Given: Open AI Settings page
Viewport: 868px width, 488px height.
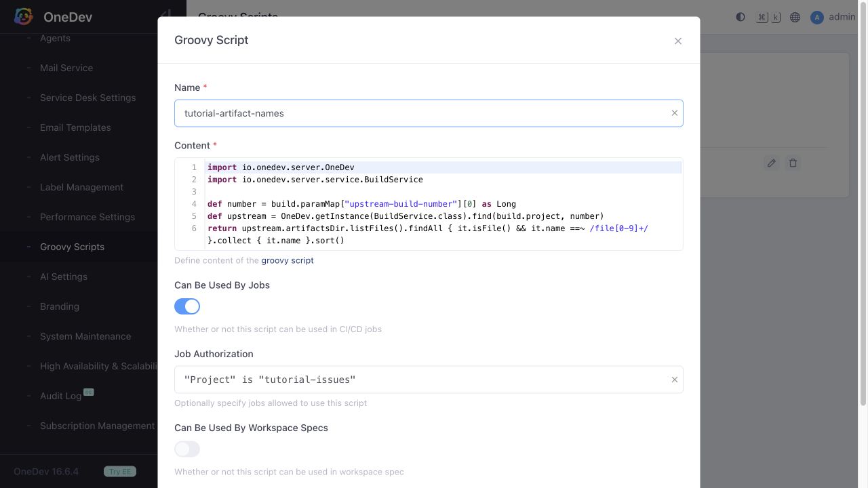Looking at the screenshot, I should [64, 277].
